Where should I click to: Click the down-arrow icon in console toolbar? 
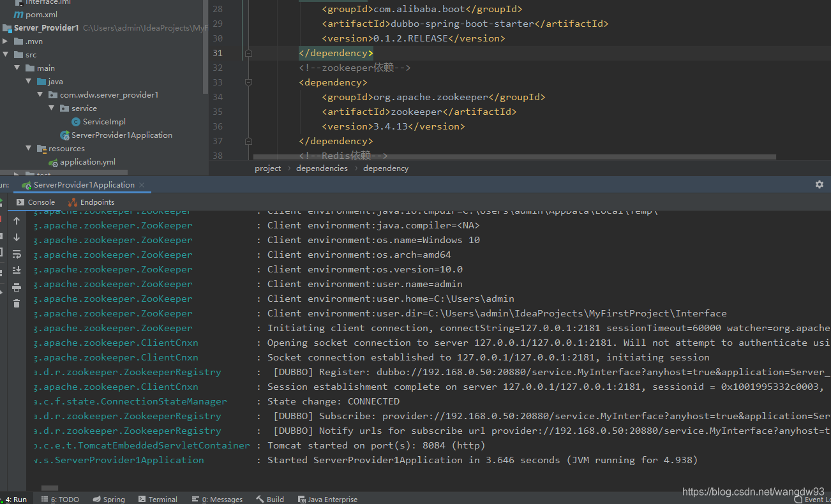(x=17, y=237)
